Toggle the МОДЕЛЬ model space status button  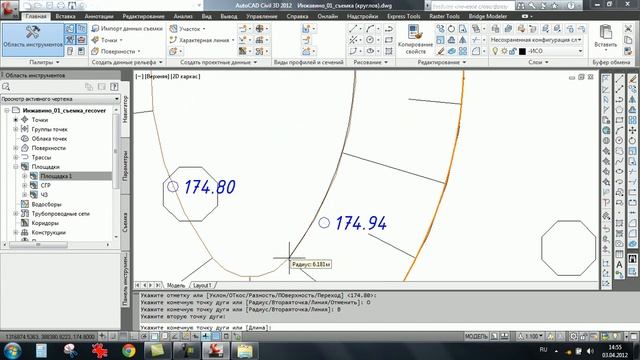click(476, 336)
